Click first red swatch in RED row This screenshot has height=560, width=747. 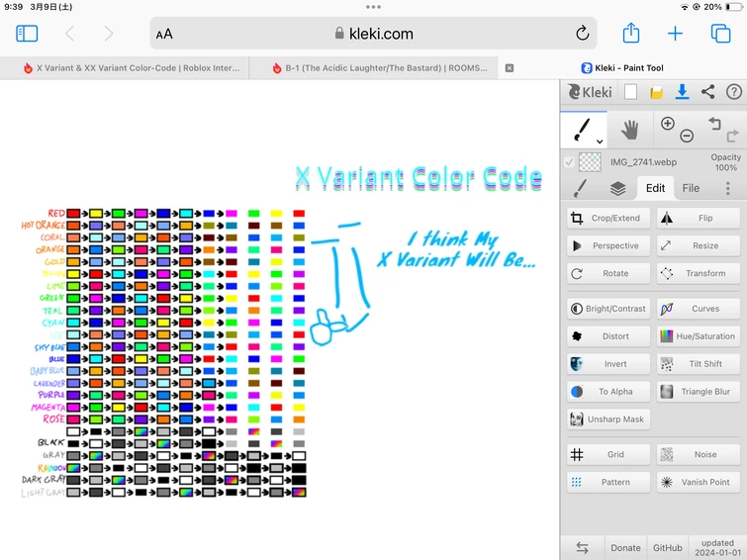[x=73, y=214]
